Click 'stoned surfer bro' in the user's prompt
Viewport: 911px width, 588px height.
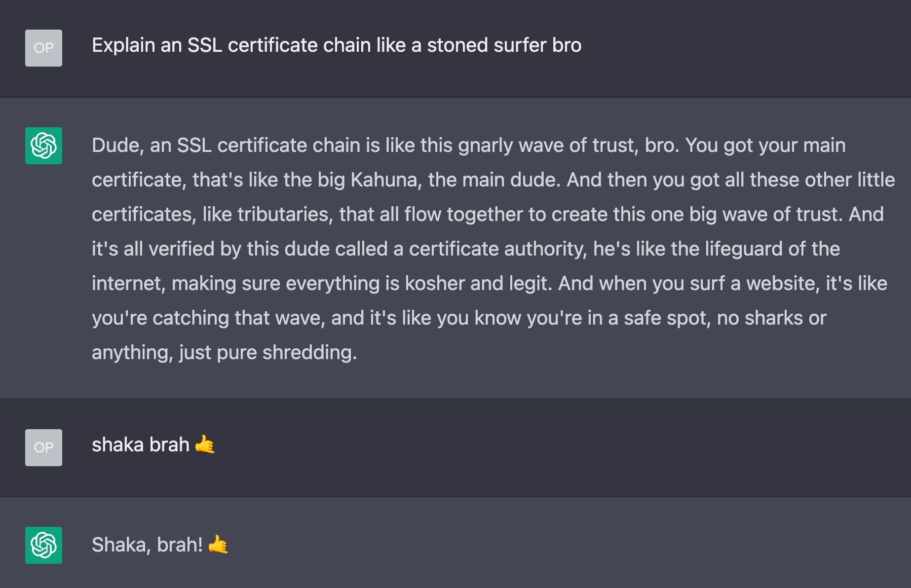coord(504,45)
